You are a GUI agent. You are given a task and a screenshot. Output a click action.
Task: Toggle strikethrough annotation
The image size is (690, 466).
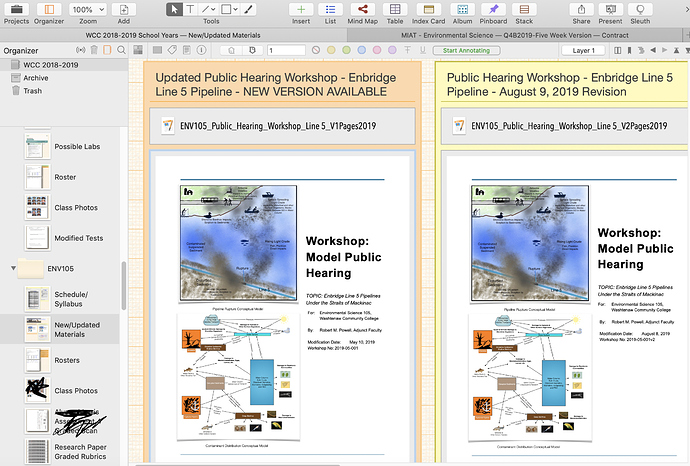tap(407, 50)
